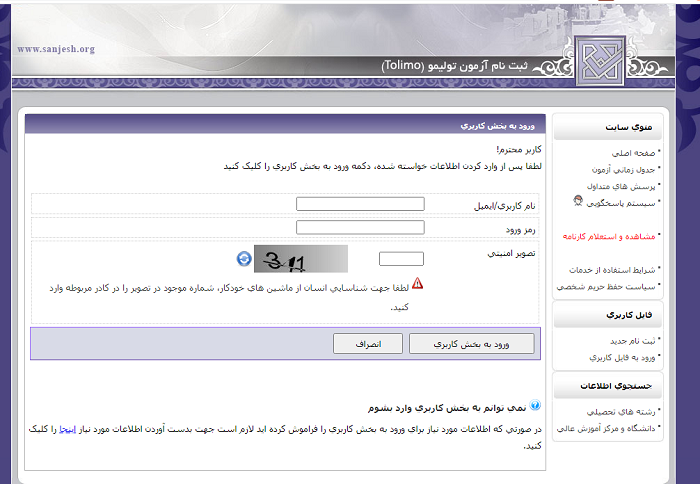
Task: Open صفحه اصلی in the site menu
Action: click(633, 153)
